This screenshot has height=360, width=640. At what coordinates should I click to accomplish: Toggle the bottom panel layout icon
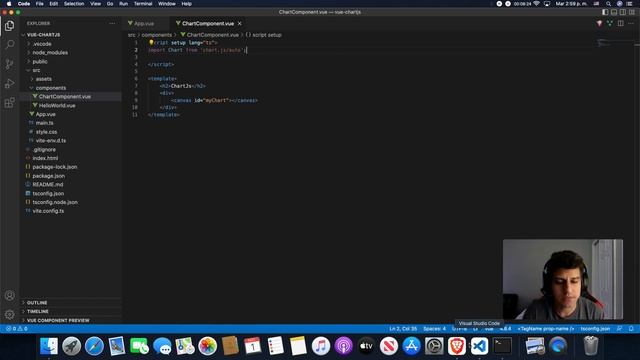(x=614, y=12)
